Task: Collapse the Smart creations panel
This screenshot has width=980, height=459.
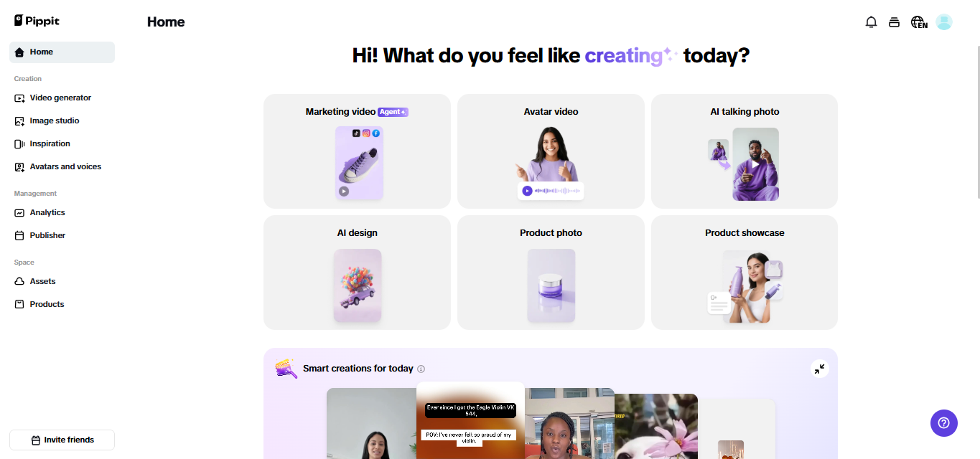Action: pyautogui.click(x=819, y=369)
